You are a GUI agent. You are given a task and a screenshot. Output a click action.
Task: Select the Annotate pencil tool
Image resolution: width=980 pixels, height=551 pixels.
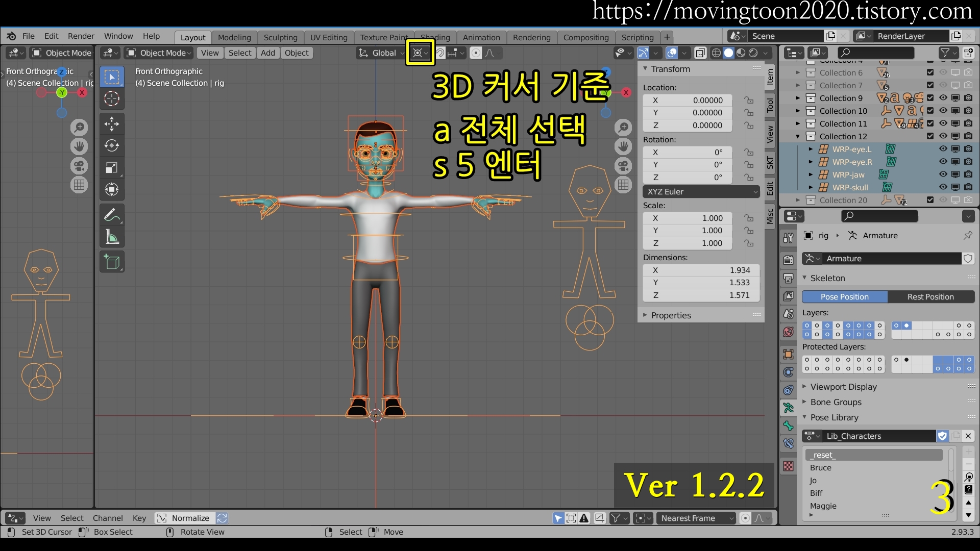tap(112, 215)
